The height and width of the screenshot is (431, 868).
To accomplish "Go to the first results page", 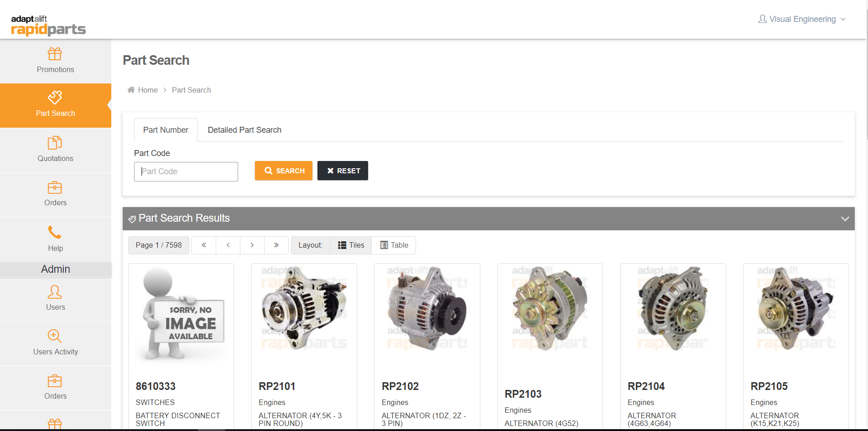I will click(204, 245).
